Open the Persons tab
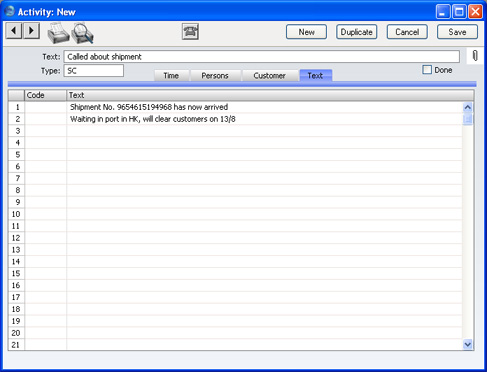 [x=215, y=76]
